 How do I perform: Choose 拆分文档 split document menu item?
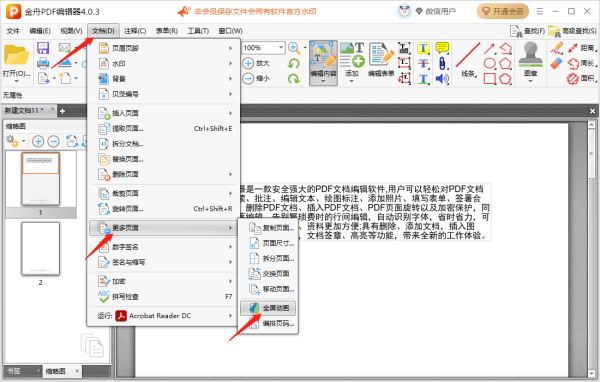point(163,144)
